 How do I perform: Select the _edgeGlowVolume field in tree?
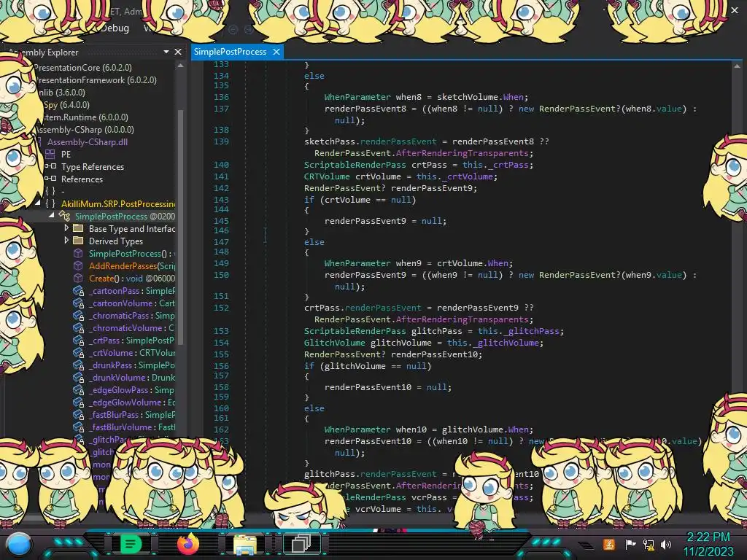[132, 402]
